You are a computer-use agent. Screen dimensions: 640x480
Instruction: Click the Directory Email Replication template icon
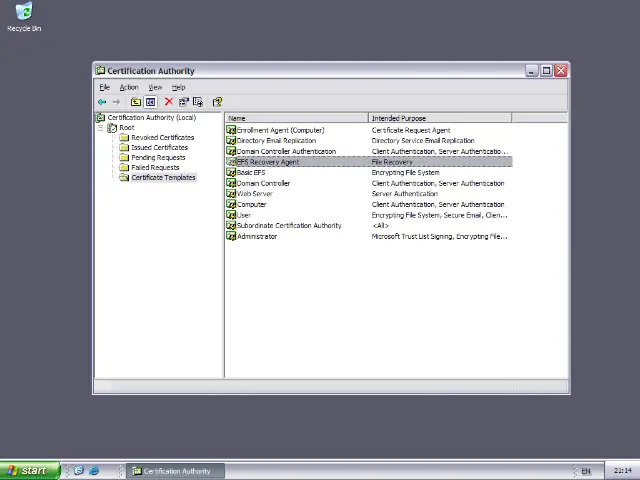pyautogui.click(x=231, y=141)
